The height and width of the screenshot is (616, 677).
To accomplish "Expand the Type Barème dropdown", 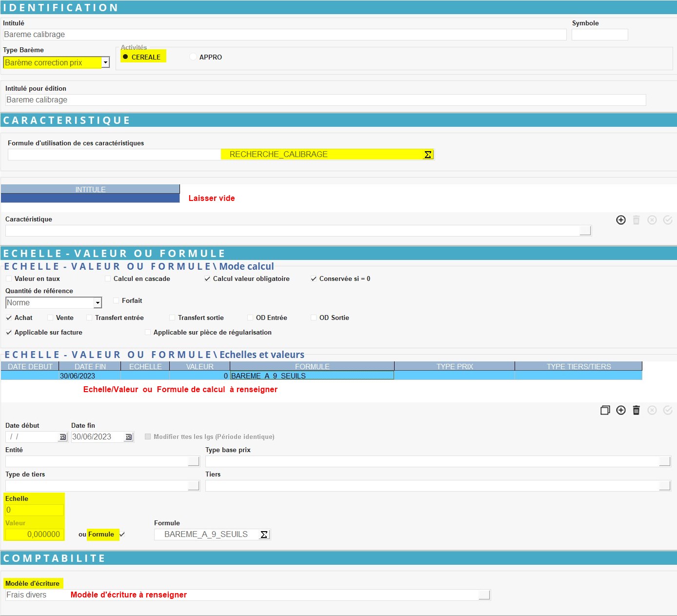I will click(x=105, y=62).
